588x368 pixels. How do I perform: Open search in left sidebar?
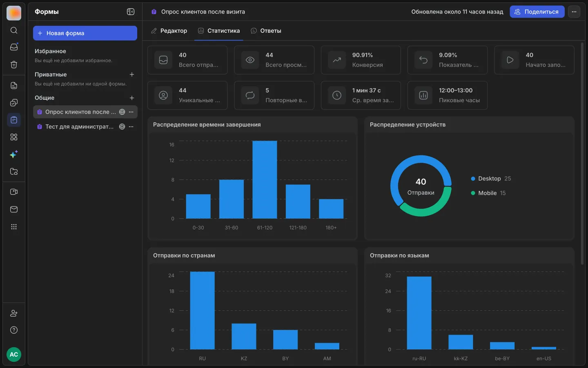[x=14, y=30]
